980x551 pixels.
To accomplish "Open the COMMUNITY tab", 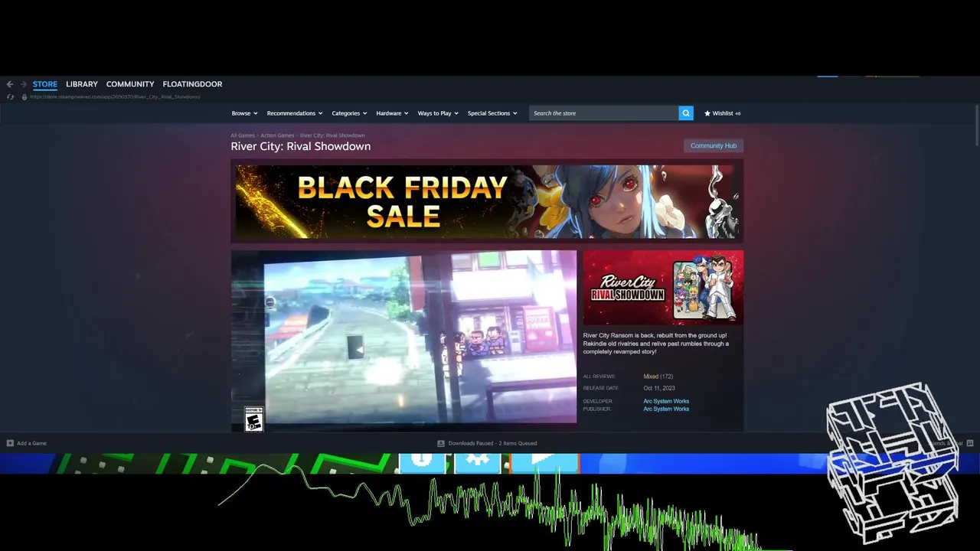I will click(x=130, y=84).
